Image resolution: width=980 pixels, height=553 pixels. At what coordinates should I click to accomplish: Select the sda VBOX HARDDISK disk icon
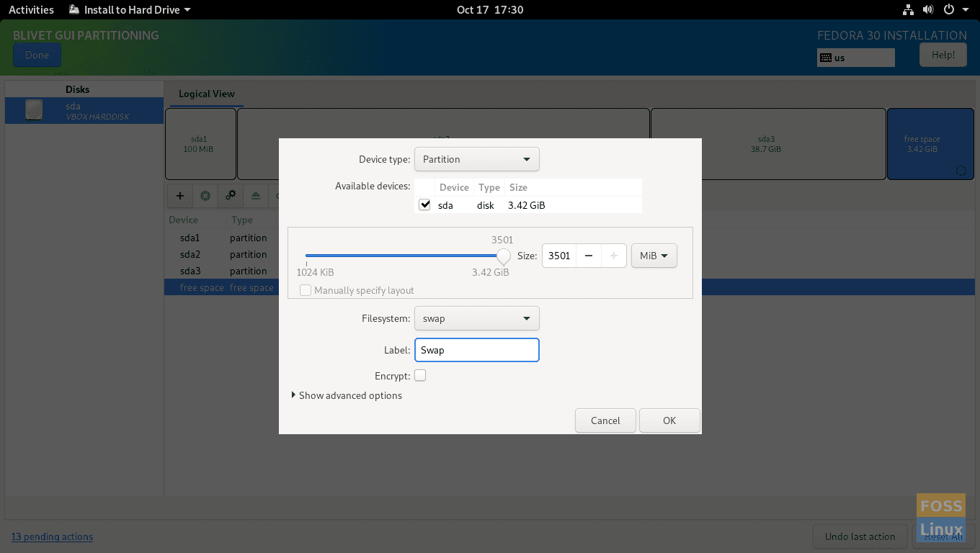point(33,109)
